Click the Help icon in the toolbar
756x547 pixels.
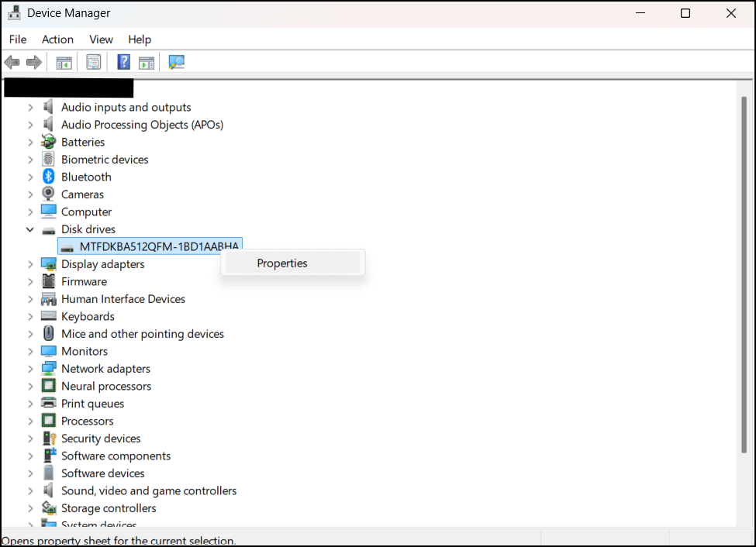coord(123,62)
